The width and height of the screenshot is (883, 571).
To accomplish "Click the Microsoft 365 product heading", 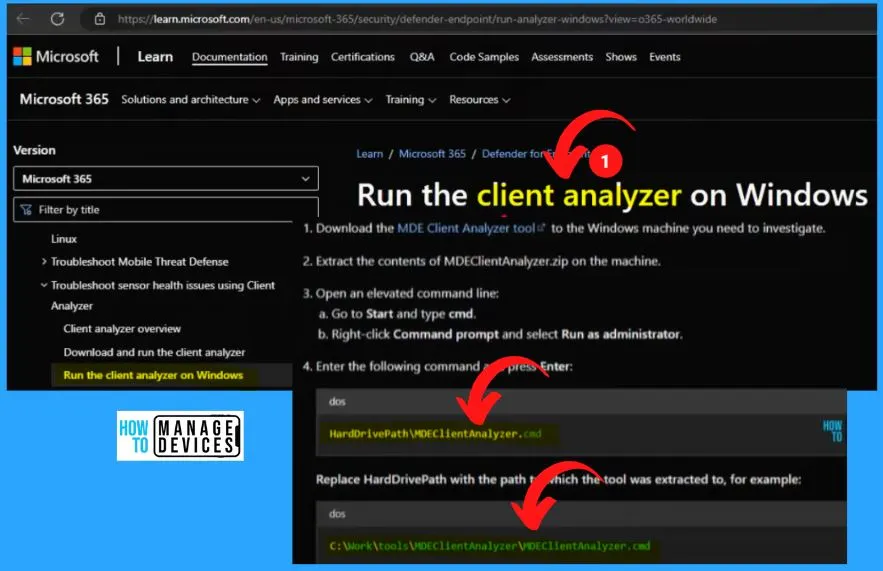I will click(x=64, y=99).
